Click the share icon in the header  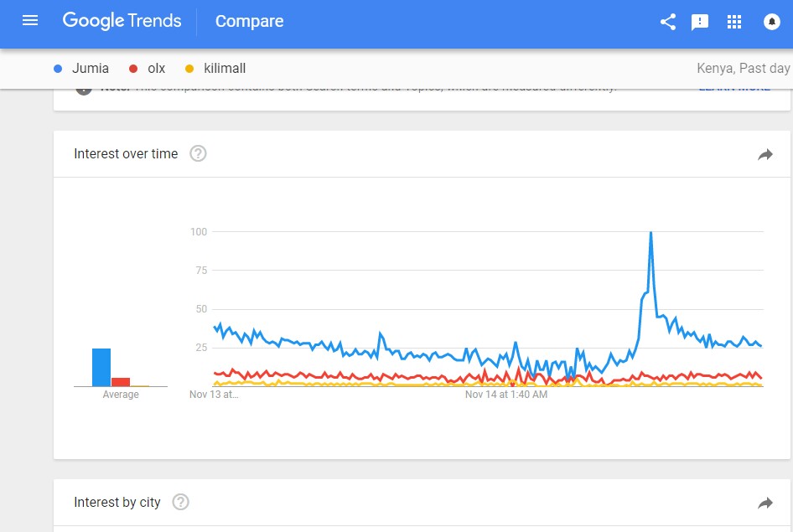[x=668, y=22]
